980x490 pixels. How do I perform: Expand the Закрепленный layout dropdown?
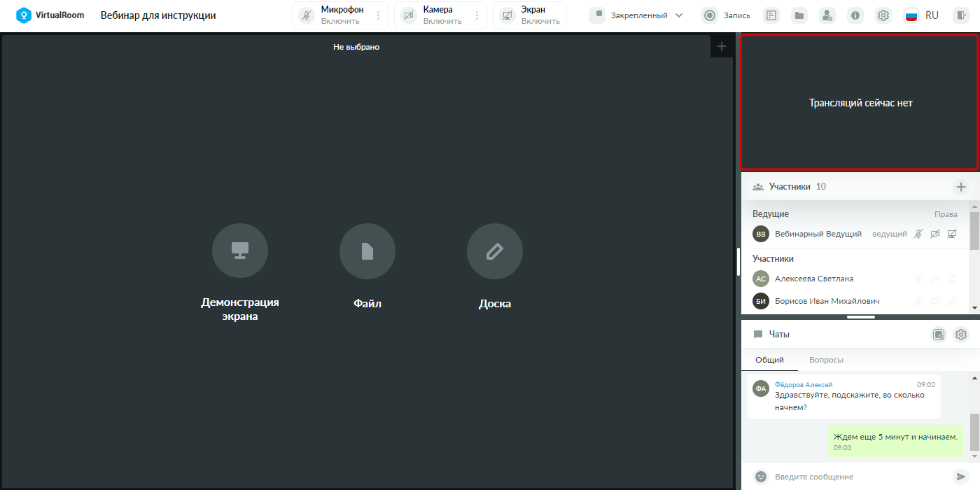pos(636,15)
